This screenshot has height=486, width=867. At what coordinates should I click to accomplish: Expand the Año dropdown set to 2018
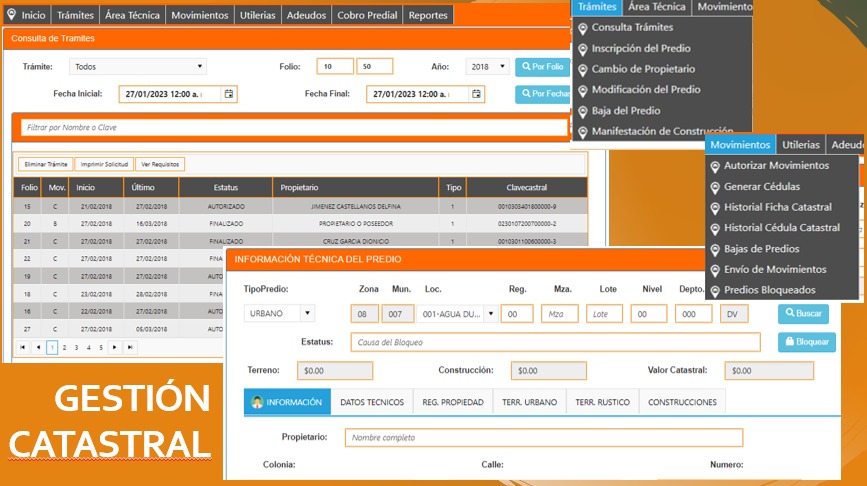pos(487,67)
